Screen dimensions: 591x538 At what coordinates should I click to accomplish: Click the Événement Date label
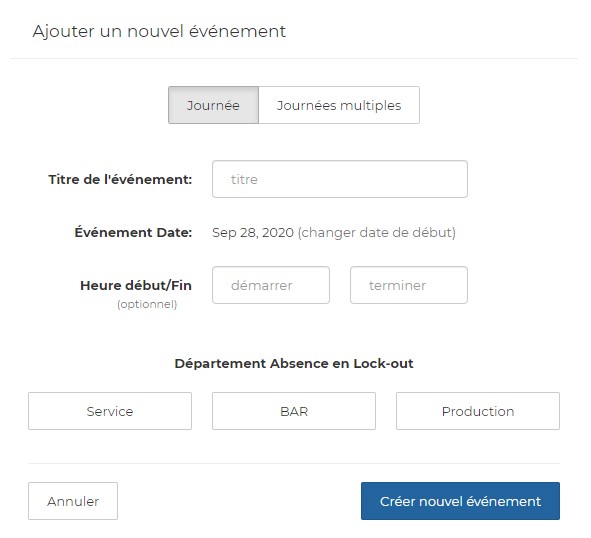point(133,232)
